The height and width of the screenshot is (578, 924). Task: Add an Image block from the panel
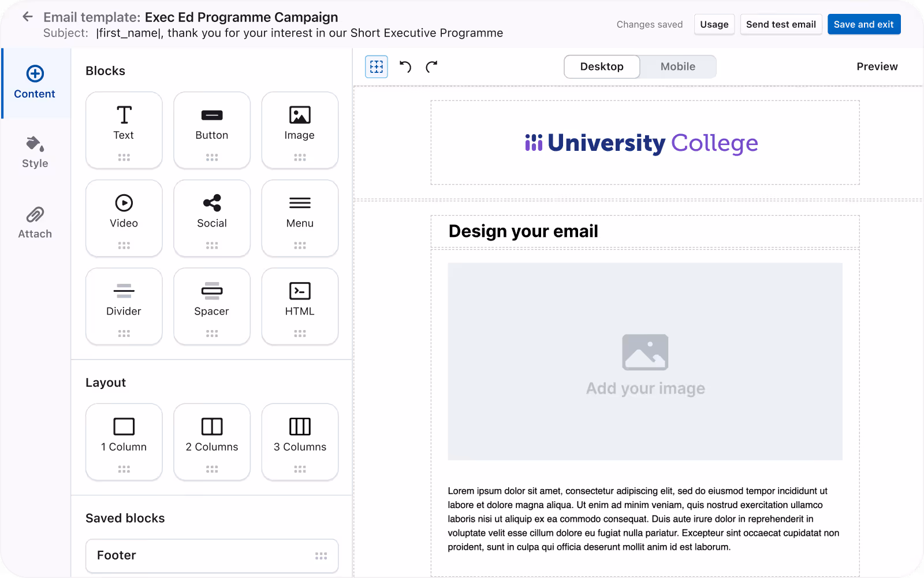300,130
